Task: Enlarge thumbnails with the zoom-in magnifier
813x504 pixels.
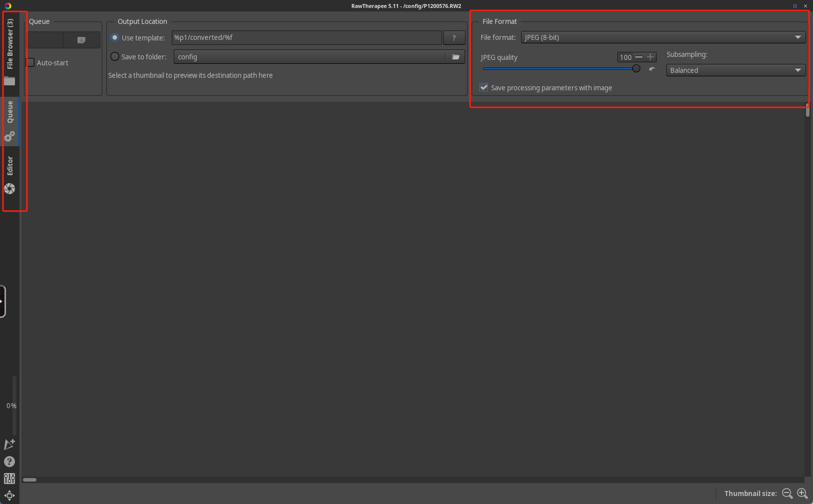Action: pyautogui.click(x=803, y=494)
